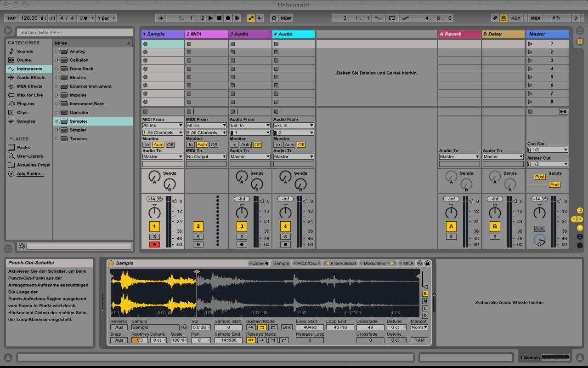Click the Master track pan knob
Image resolution: width=588 pixels, height=368 pixels.
coord(539,213)
